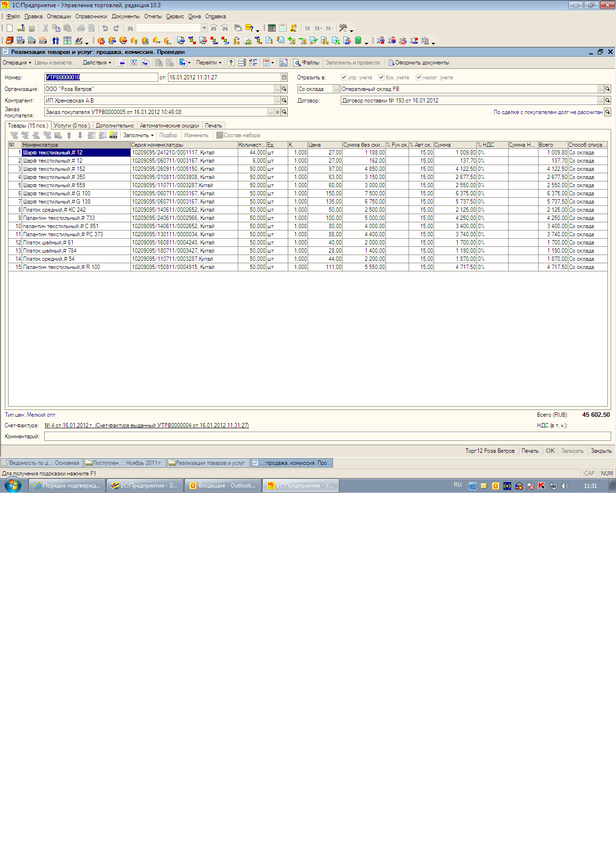616x845 pixels.
Task: Click the yellow question mark help icon
Action: pyautogui.click(x=231, y=63)
